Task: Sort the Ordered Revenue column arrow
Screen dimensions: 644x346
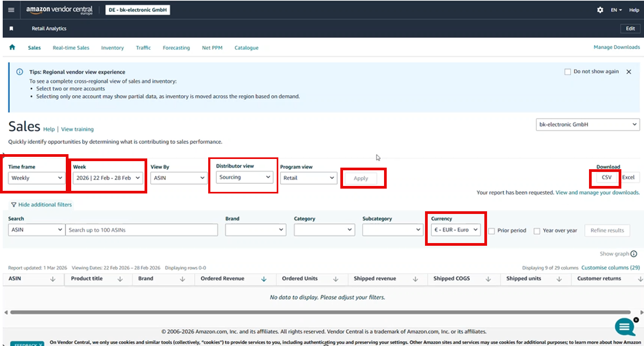Action: click(264, 279)
